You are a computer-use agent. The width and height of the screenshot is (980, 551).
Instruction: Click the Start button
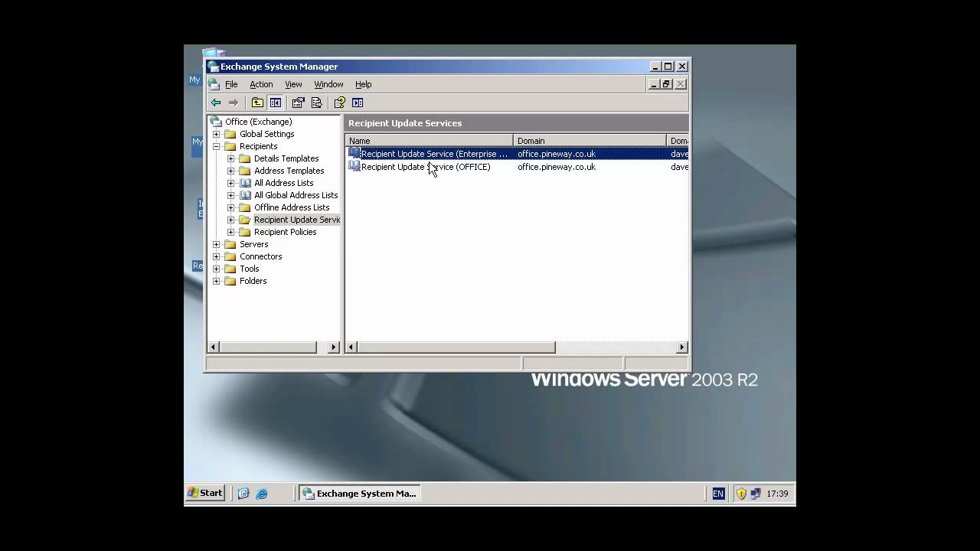(205, 494)
